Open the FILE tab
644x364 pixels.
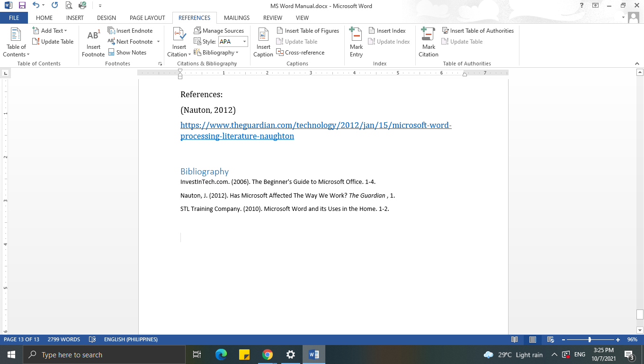(x=14, y=18)
